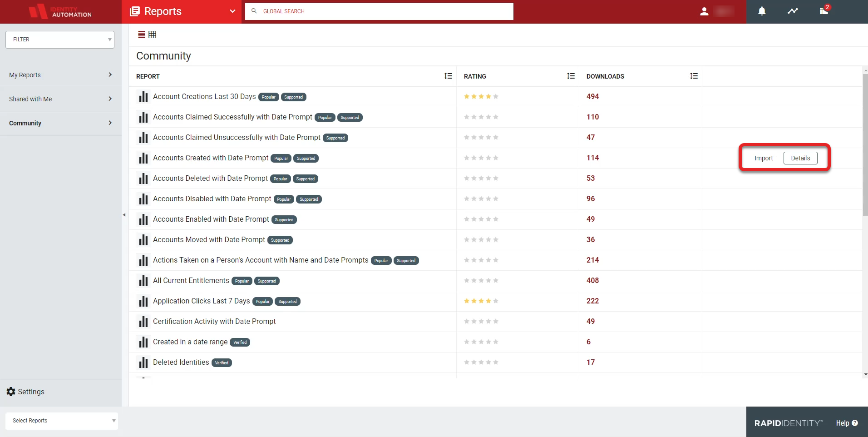
Task: Click the Identity Automation logo
Action: point(60,11)
